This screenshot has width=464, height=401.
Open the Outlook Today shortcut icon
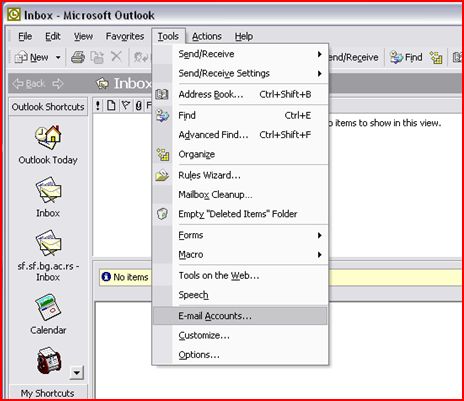48,137
